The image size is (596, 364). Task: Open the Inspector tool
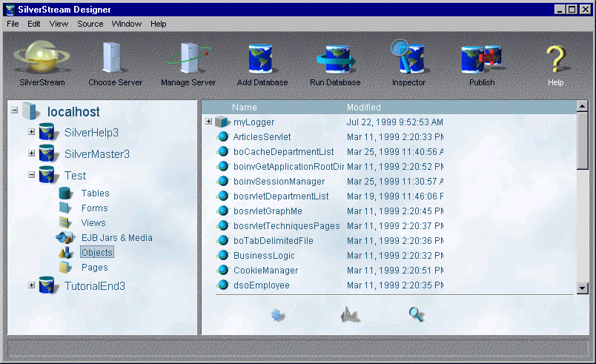pyautogui.click(x=408, y=57)
